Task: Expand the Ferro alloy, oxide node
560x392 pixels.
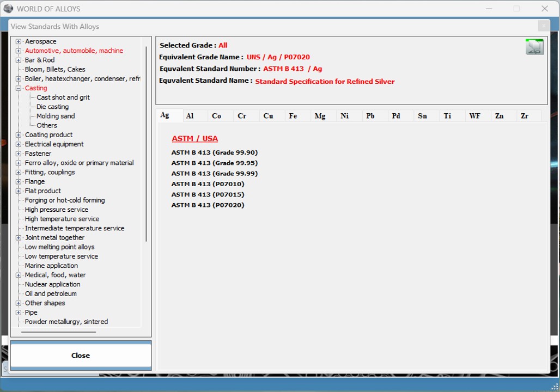Action: click(x=18, y=163)
